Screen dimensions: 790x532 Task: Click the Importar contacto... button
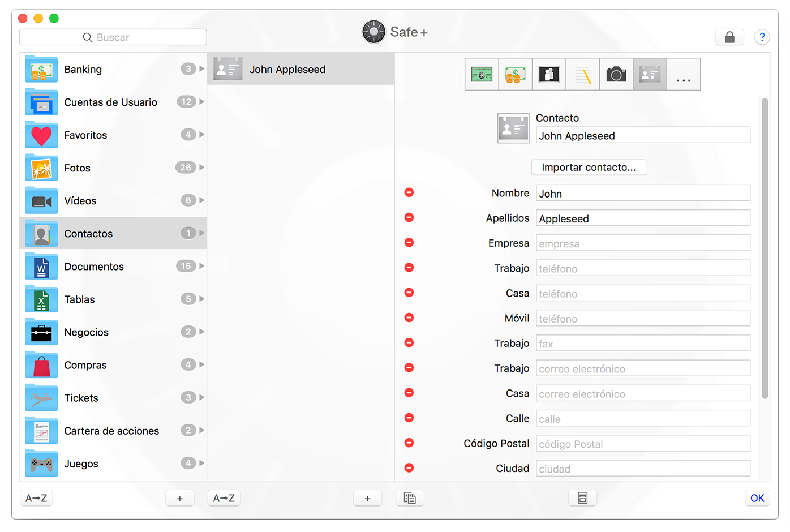tap(589, 168)
